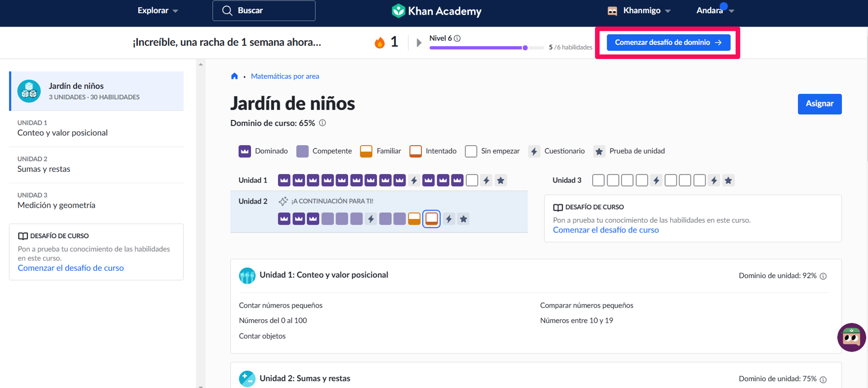Select the orange Familiar skill in Unidad 2

414,219
